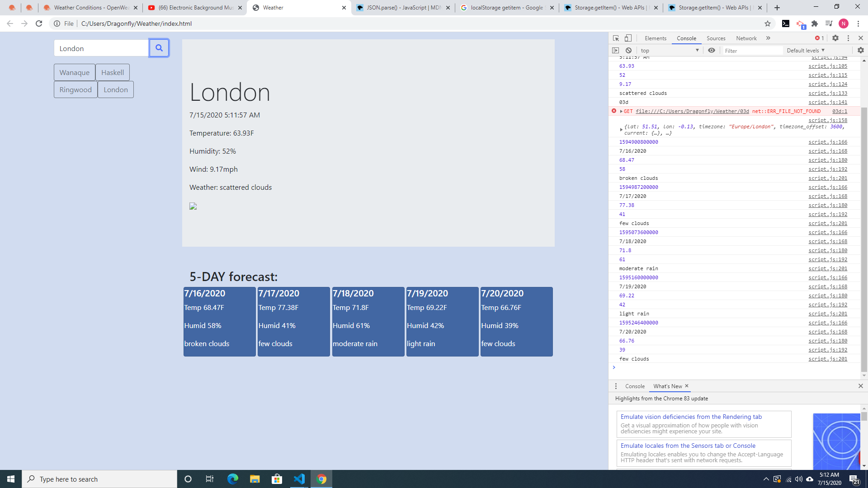Bookmark this page with the star icon

pyautogui.click(x=768, y=23)
